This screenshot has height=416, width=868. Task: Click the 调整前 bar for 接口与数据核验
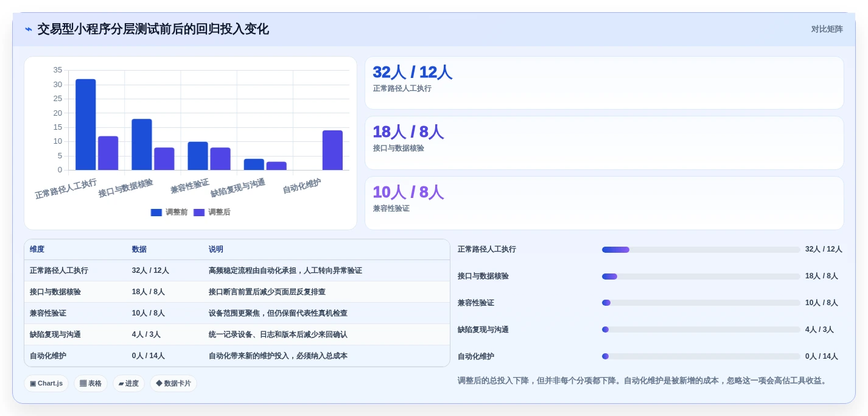click(x=142, y=144)
